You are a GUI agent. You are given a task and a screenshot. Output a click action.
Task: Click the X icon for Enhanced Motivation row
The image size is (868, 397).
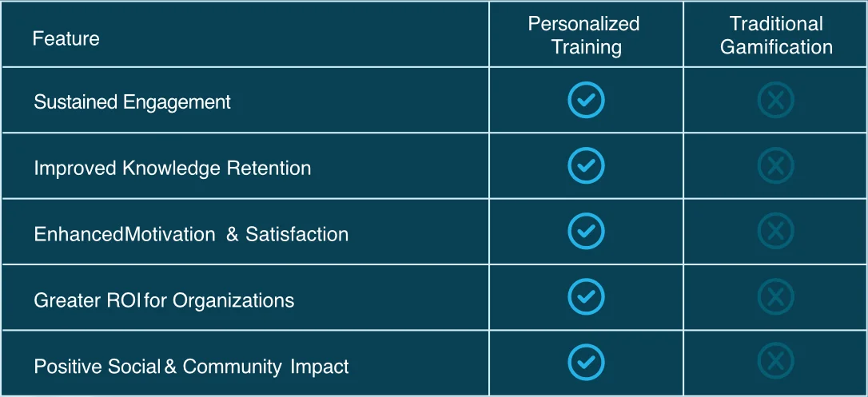[775, 232]
